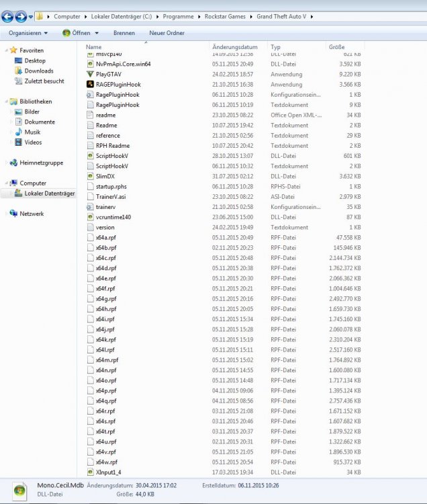Expand arrow after Grand Theft Auto V breadcrumb
Image resolution: width=427 pixels, height=504 pixels.
point(312,17)
